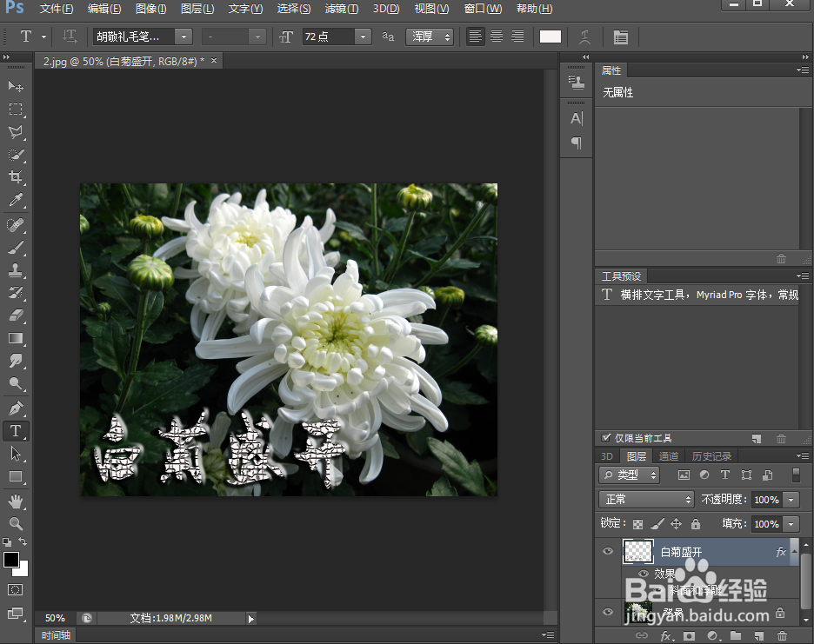The image size is (814, 644).
Task: Select the Eyedropper tool
Action: coord(16,200)
